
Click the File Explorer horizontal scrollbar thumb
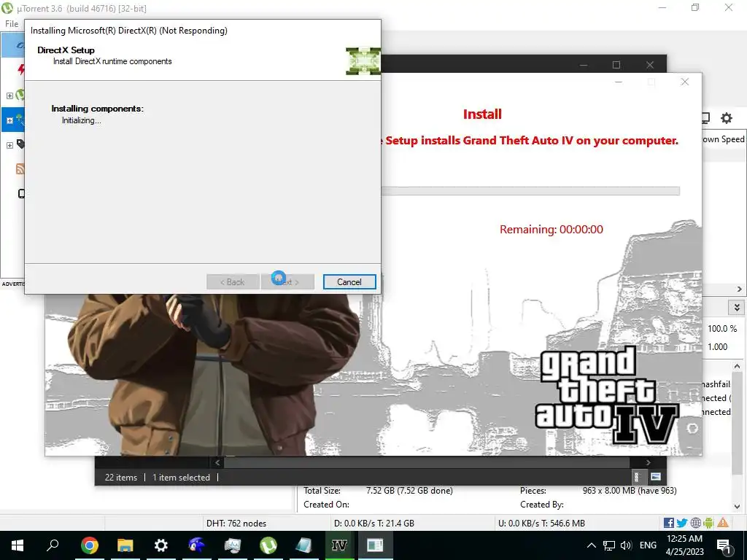pos(427,462)
